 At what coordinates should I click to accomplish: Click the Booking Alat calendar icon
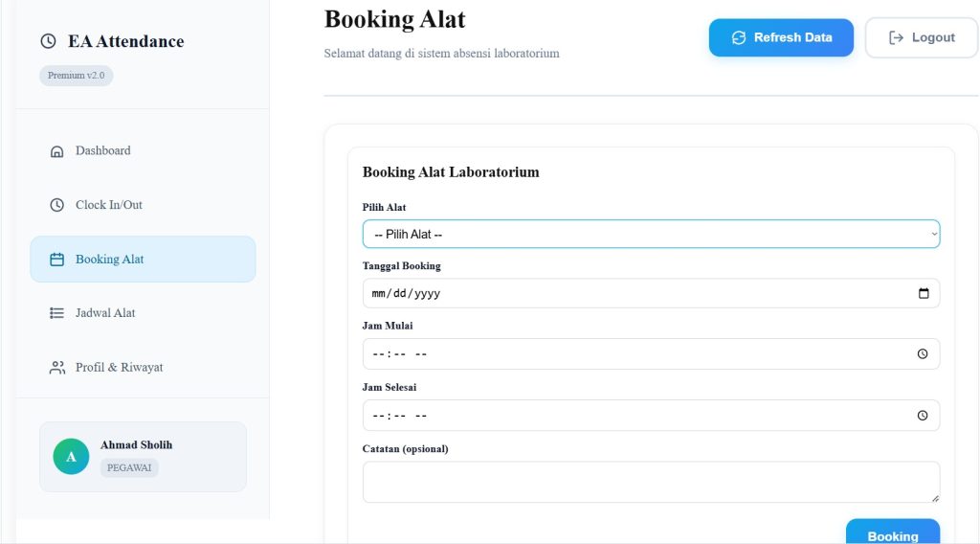(56, 260)
